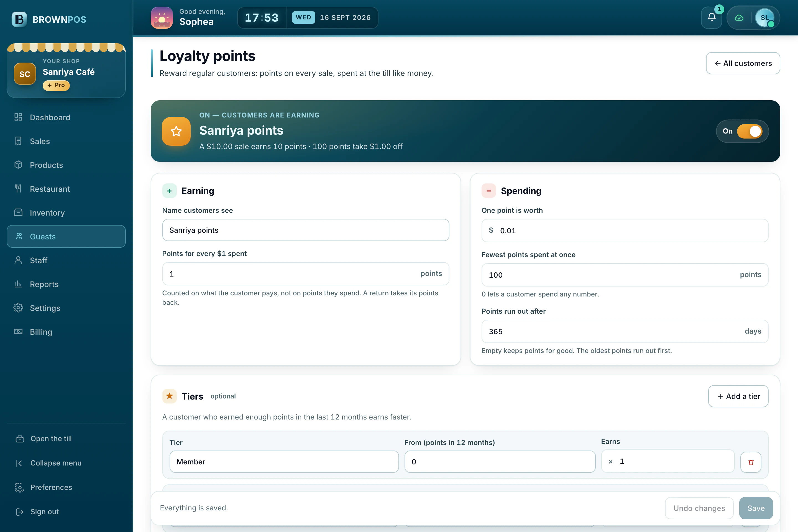The height and width of the screenshot is (532, 798).
Task: Edit the Points run out after days field
Action: click(x=625, y=331)
